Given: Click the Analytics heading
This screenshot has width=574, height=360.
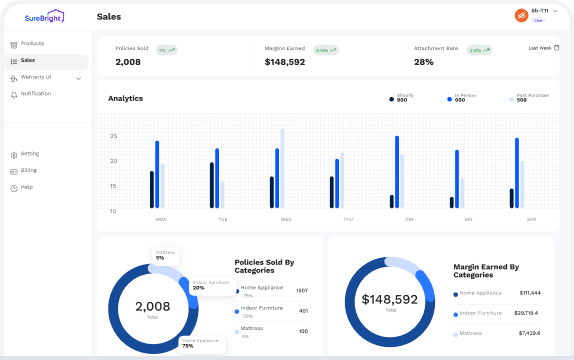Looking at the screenshot, I should (126, 99).
